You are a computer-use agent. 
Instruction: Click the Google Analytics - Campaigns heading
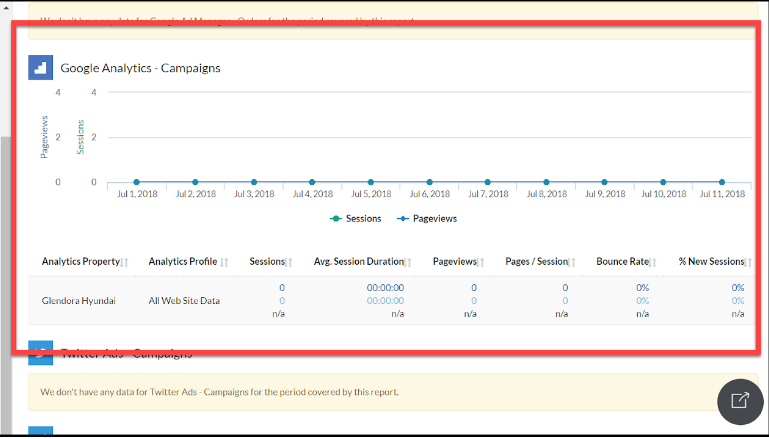tap(140, 68)
